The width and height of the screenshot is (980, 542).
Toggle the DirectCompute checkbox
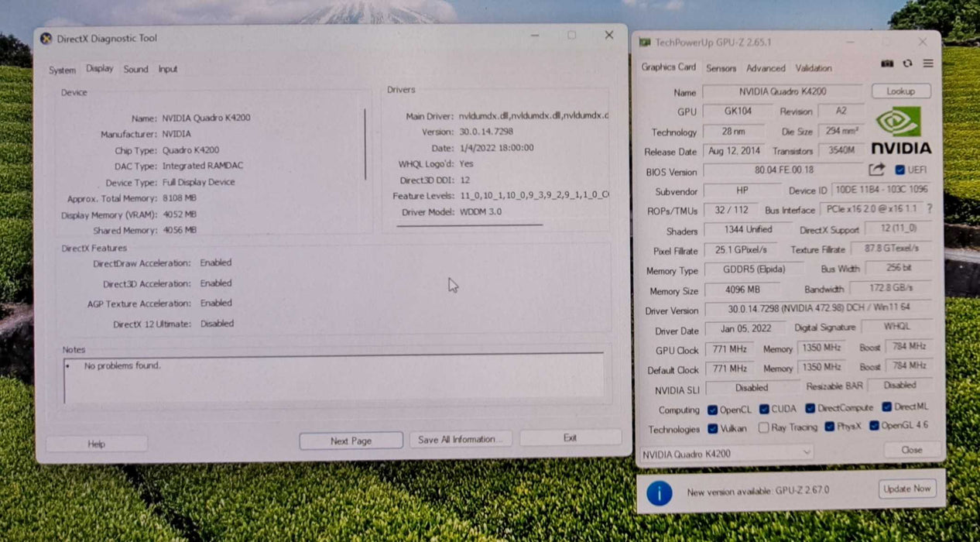[810, 408]
